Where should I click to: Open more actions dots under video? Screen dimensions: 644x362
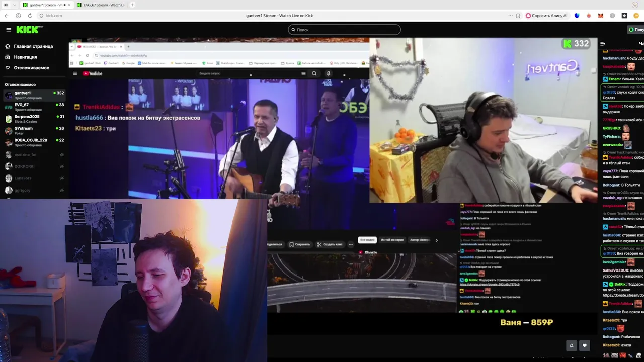tap(351, 244)
